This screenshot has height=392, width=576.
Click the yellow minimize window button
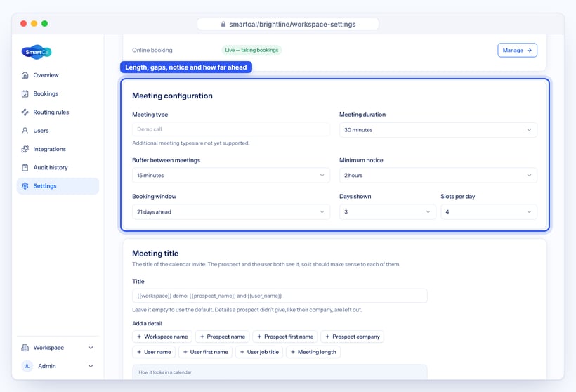point(34,23)
